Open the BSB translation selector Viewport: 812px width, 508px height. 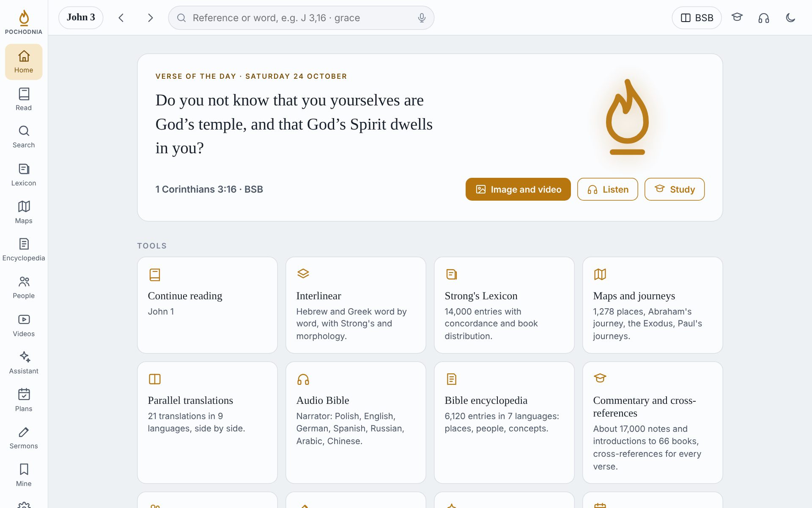697,18
